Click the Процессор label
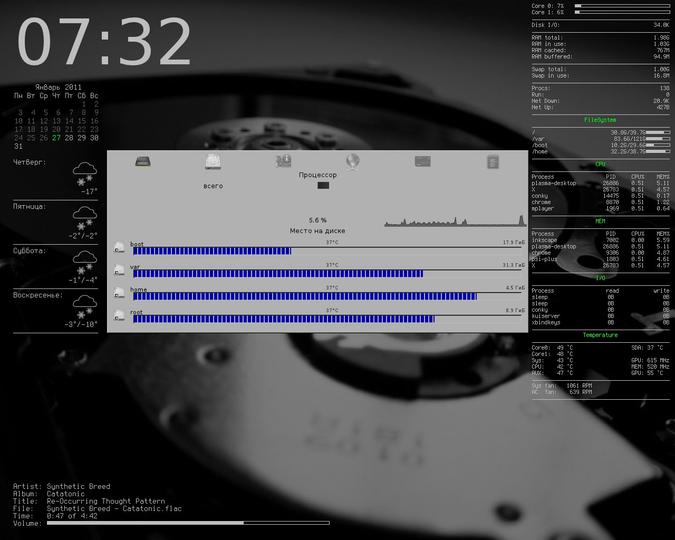Screen dimensions: 675x540 tap(318, 175)
